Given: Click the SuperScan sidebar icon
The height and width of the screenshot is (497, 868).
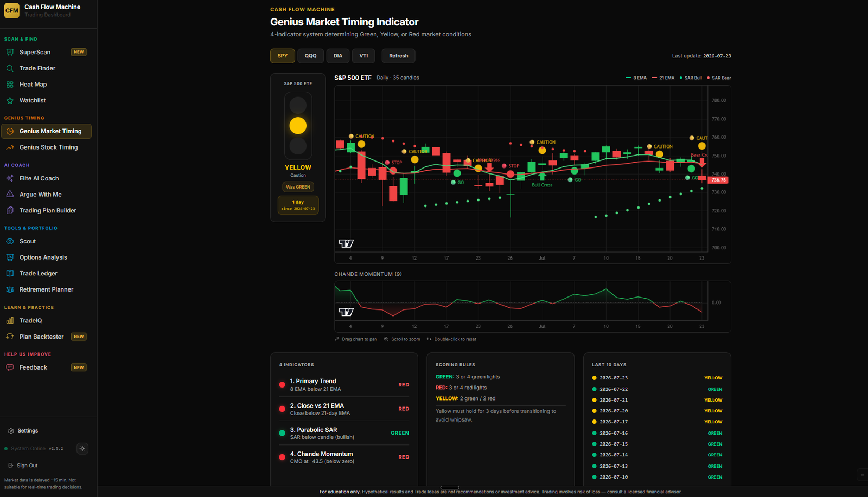Looking at the screenshot, I should 10,52.
